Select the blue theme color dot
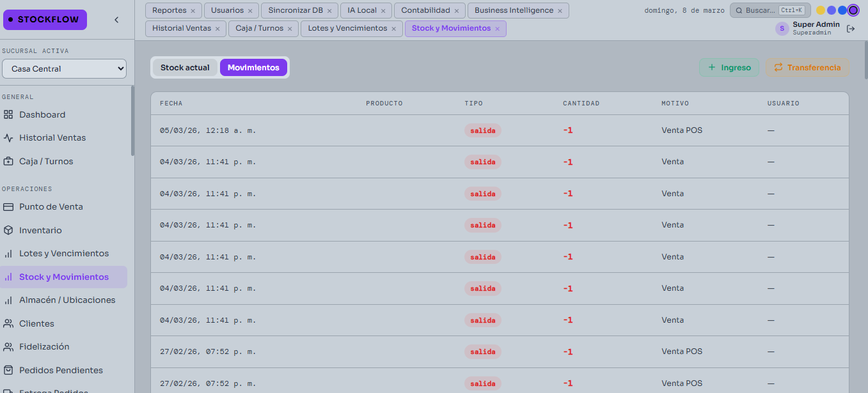This screenshot has width=868, height=393. point(842,10)
